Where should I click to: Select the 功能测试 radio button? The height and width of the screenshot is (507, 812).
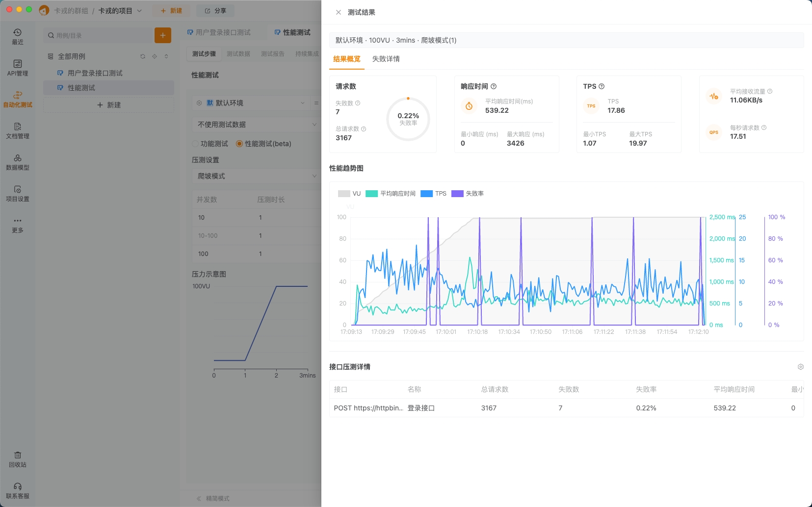pyautogui.click(x=195, y=144)
